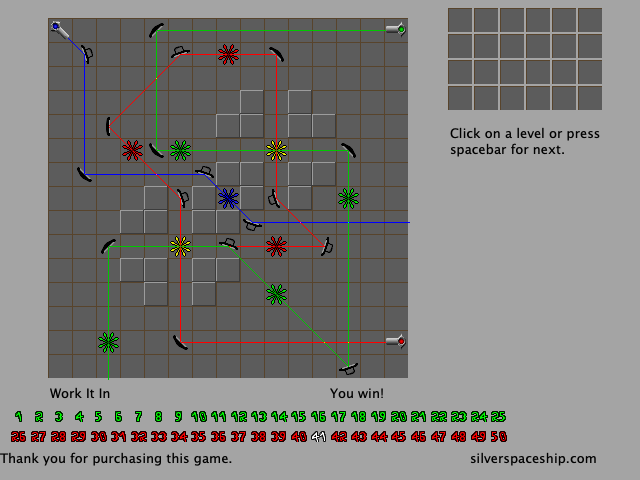Image resolution: width=640 pixels, height=480 pixels.
Task: Choose level 40
Action: point(299,437)
